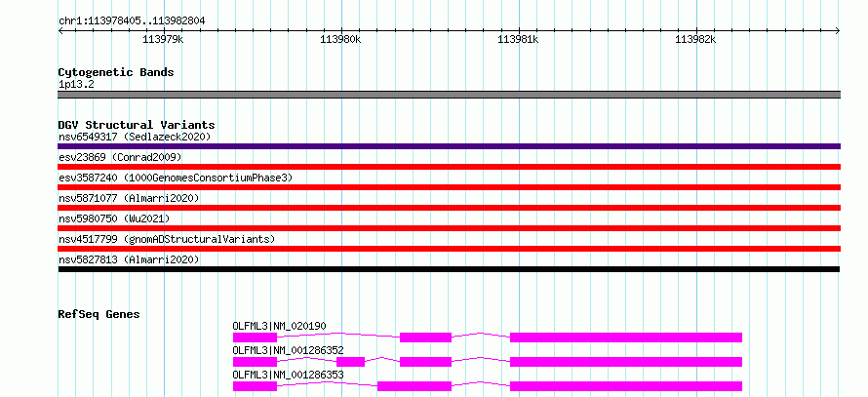Click the long last exon of NM_020190
868x397 pixels.
(x=626, y=337)
